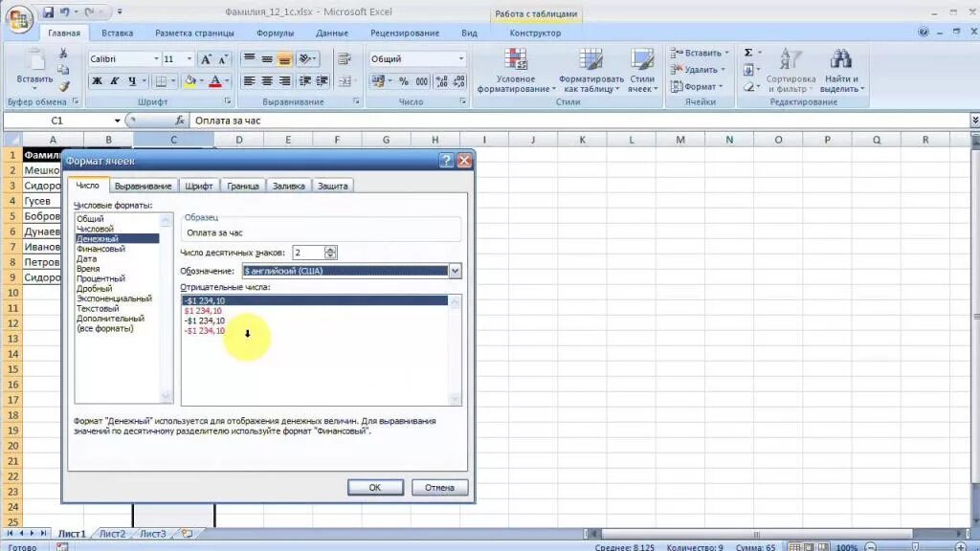Open the ribbon Удалить dropdown
This screenshot has width=980, height=551.
(x=698, y=70)
